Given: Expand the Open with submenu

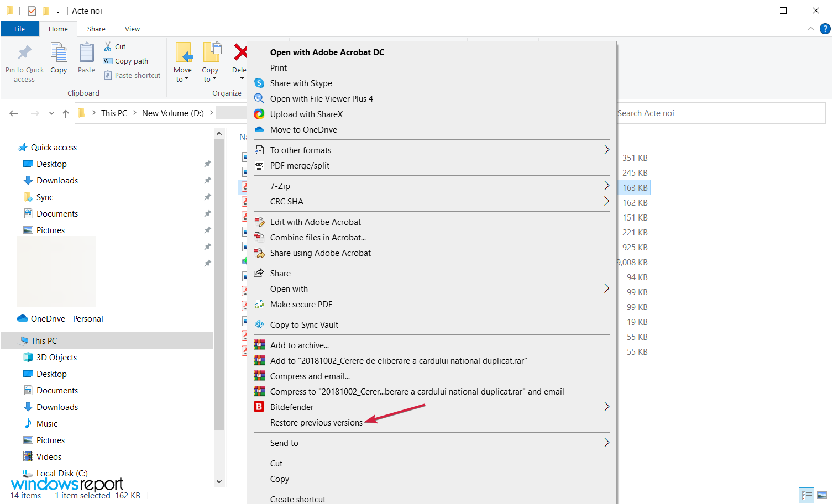Looking at the screenshot, I should (606, 289).
